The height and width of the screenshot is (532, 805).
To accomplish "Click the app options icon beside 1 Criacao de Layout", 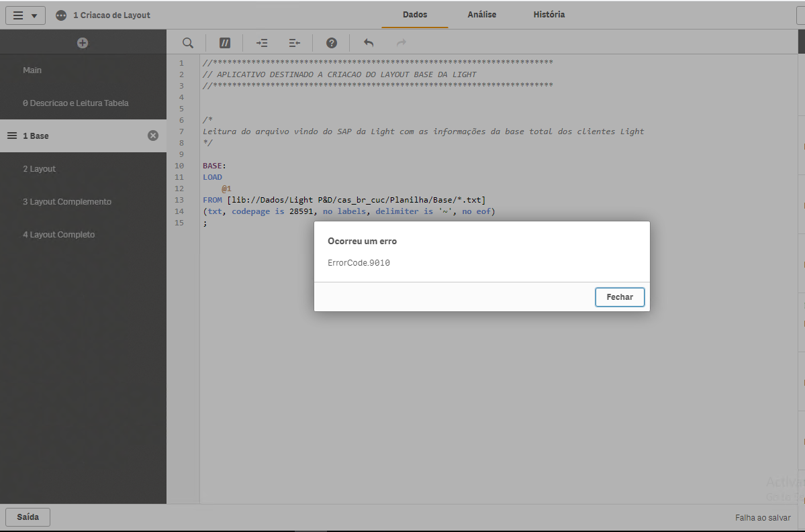I will pos(61,15).
